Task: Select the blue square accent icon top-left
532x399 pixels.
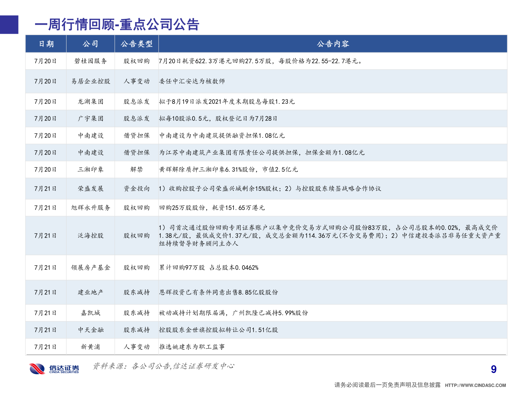Action: click(x=9, y=25)
